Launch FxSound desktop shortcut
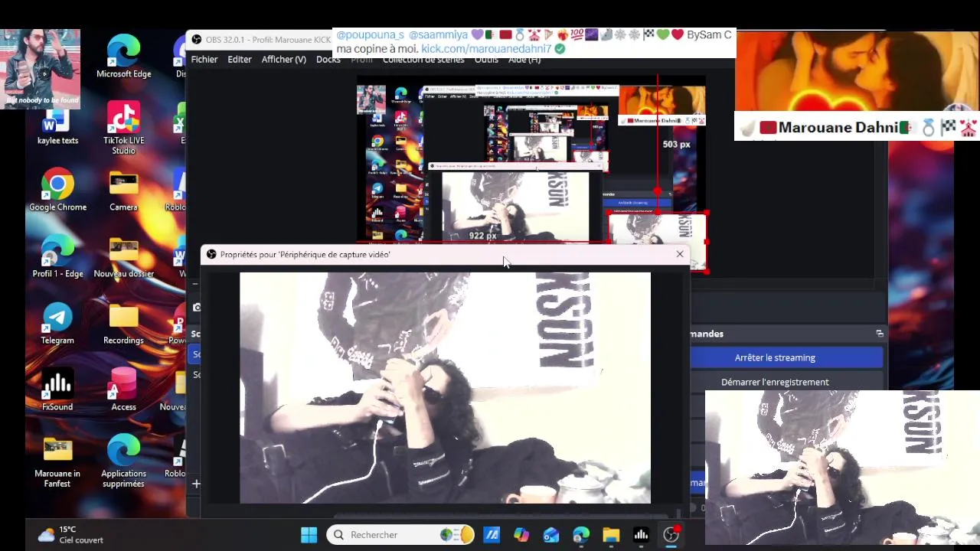Image resolution: width=980 pixels, height=551 pixels. coord(57,390)
